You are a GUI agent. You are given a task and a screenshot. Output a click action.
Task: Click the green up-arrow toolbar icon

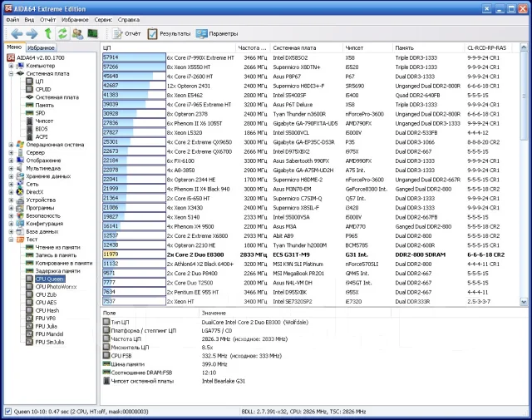(x=48, y=33)
